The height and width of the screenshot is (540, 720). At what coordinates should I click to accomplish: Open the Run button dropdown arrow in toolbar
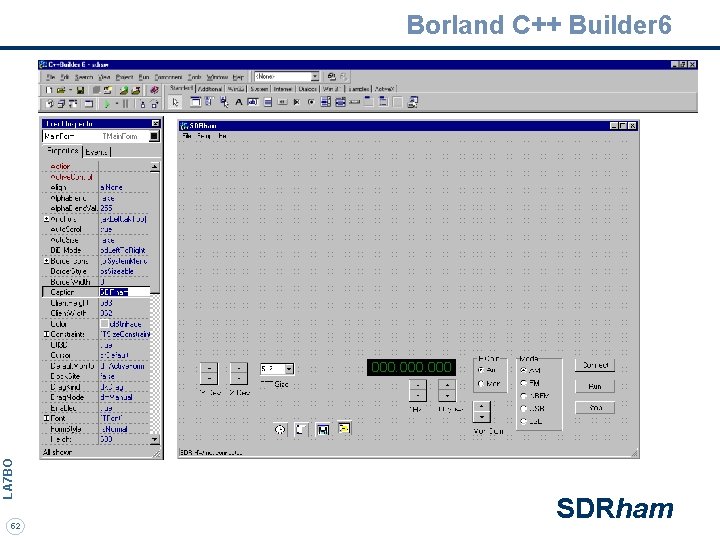[117, 104]
